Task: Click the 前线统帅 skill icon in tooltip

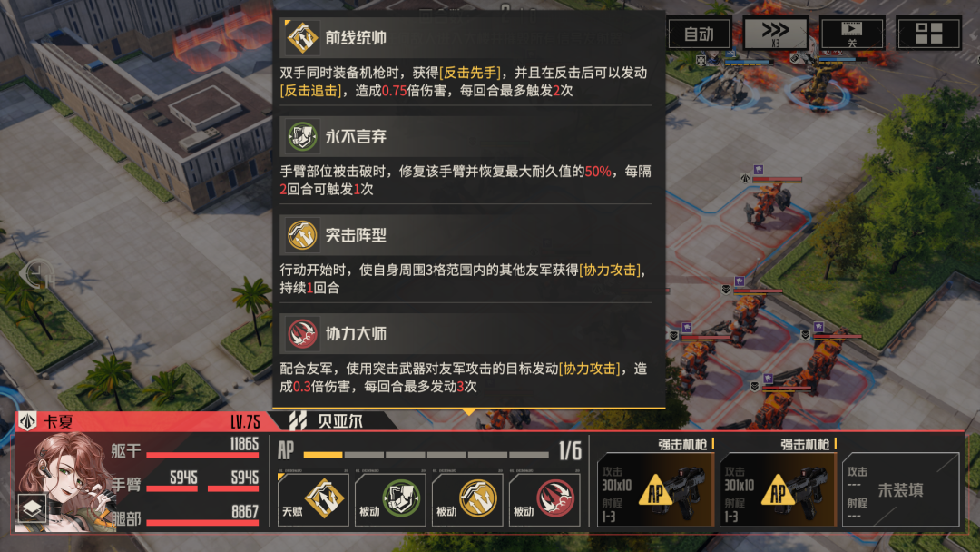Action: point(302,37)
